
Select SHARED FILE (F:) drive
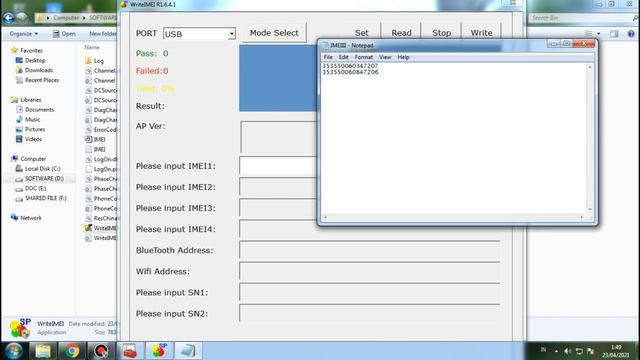[45, 198]
